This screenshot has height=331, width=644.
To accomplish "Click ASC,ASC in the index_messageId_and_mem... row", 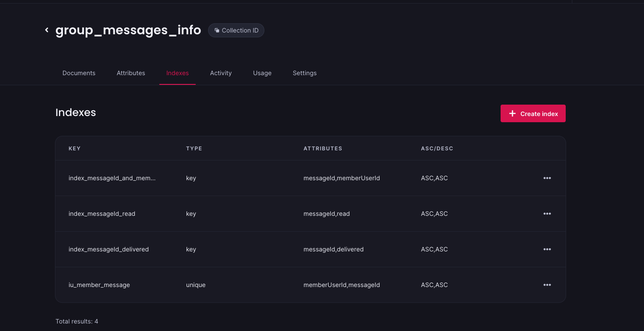I will [x=434, y=178].
